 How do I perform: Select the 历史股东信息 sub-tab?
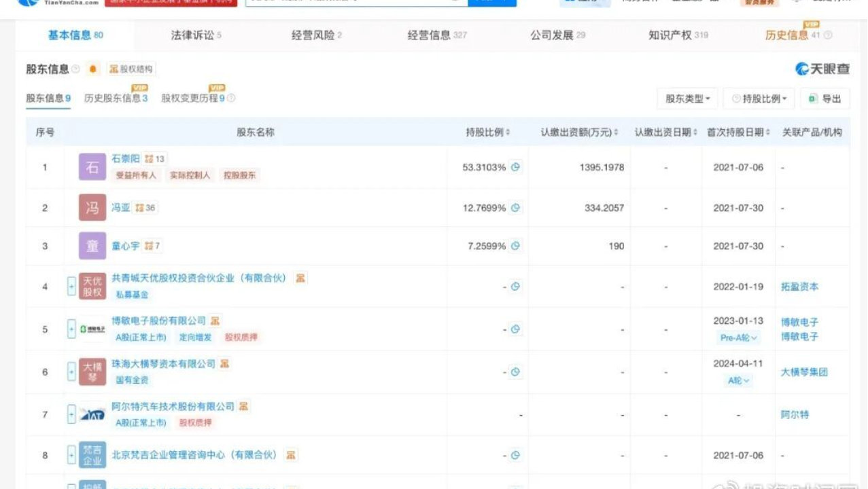116,98
